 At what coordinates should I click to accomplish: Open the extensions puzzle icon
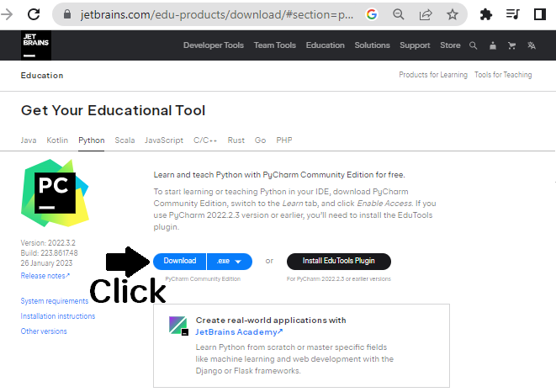tap(486, 14)
